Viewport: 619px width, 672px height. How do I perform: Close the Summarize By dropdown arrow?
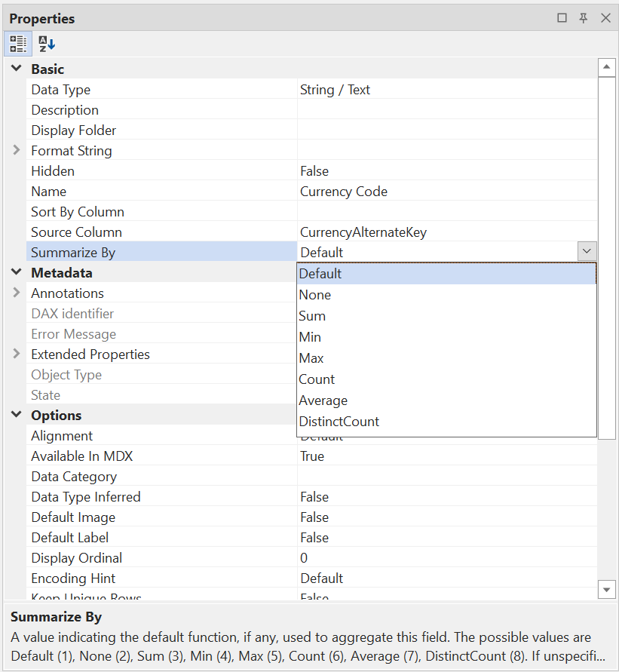point(587,252)
